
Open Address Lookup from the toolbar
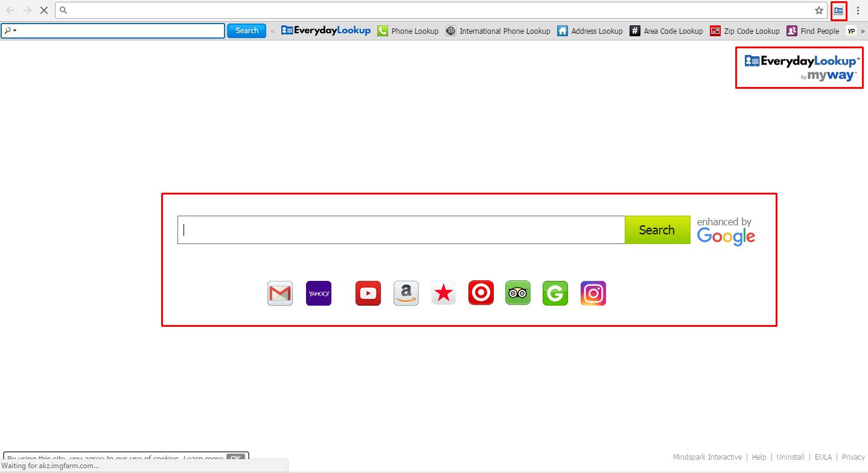[590, 31]
